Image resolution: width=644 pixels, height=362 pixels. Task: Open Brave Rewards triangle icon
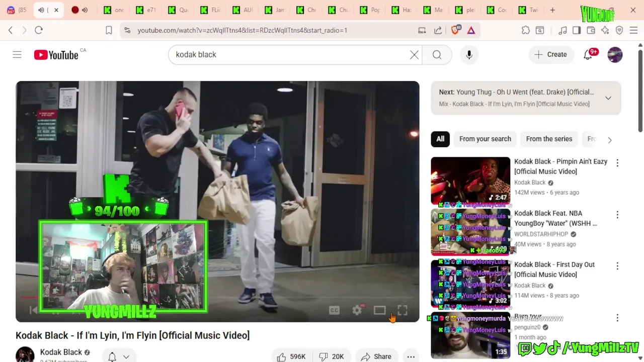click(471, 30)
